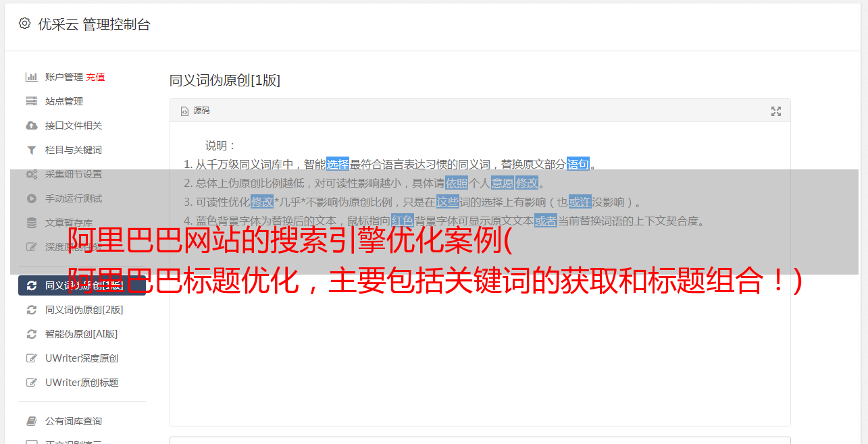Click highlighted word 红色 in editor text
Viewport: 868px width, 444px height.
pos(402,220)
